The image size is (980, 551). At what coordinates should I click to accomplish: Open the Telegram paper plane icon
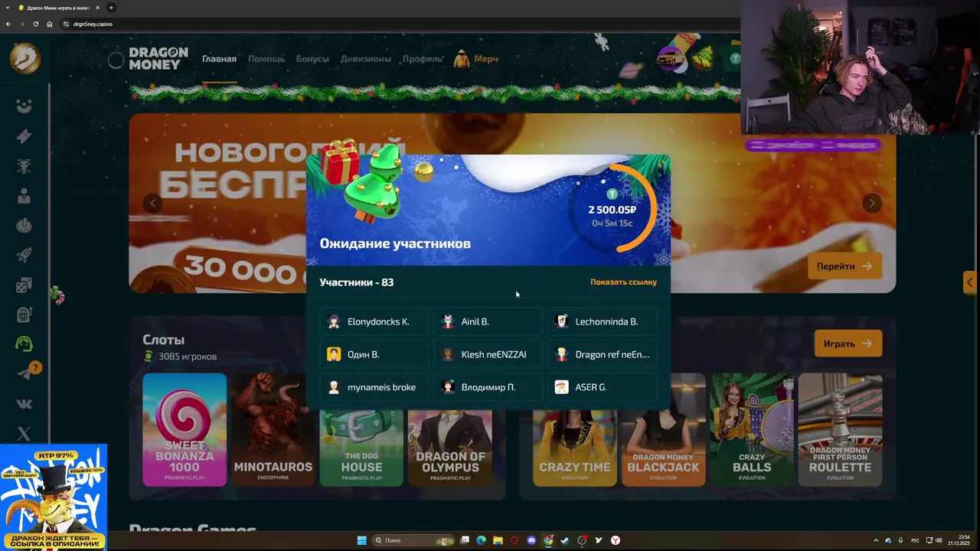pyautogui.click(x=24, y=373)
